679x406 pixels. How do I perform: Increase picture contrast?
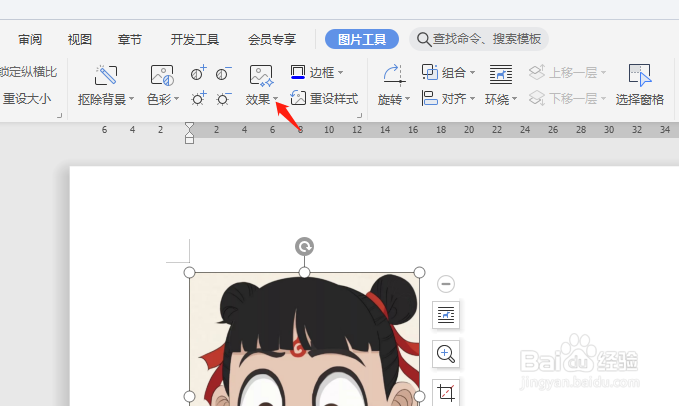point(198,73)
